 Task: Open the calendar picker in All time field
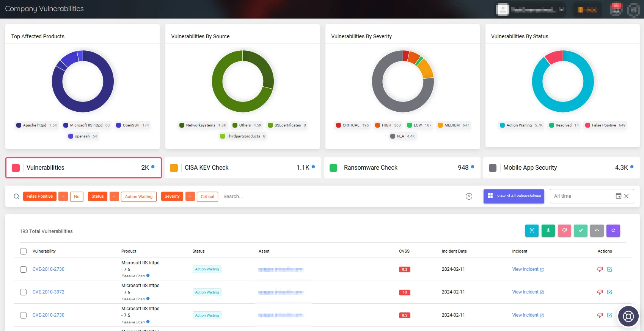coord(619,196)
